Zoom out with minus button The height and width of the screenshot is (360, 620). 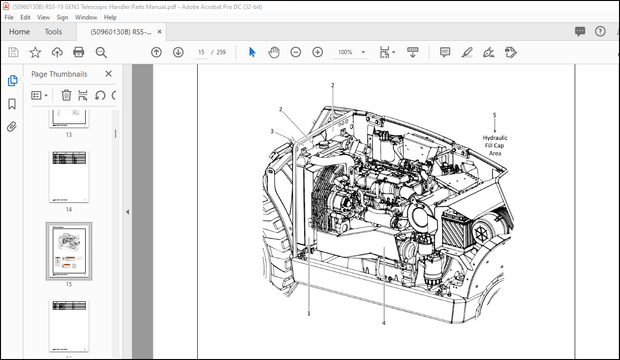click(x=296, y=52)
